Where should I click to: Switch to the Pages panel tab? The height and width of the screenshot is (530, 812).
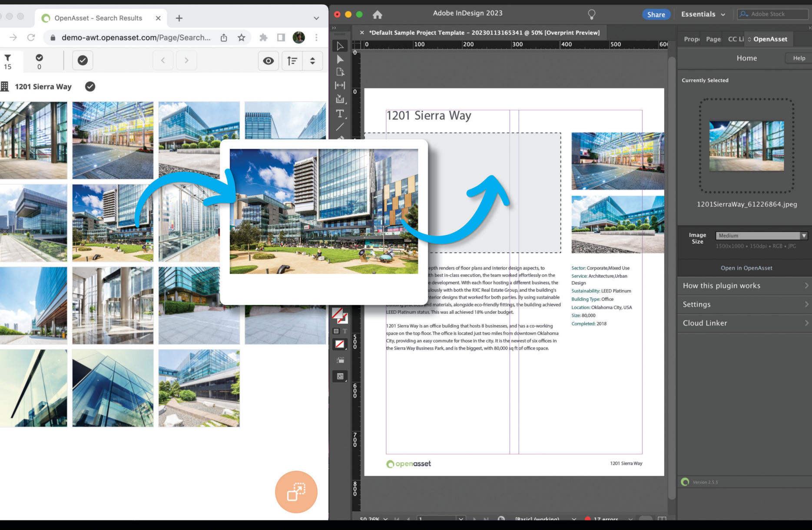[x=713, y=39]
